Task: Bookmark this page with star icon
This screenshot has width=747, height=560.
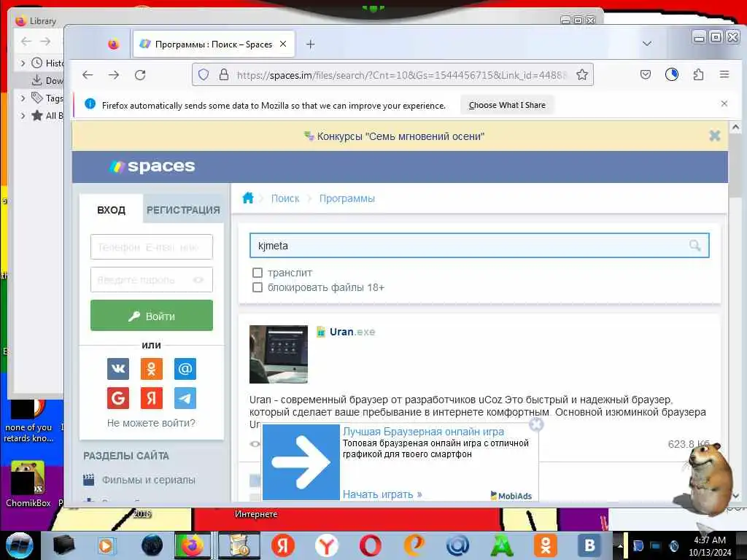Action: coord(581,75)
